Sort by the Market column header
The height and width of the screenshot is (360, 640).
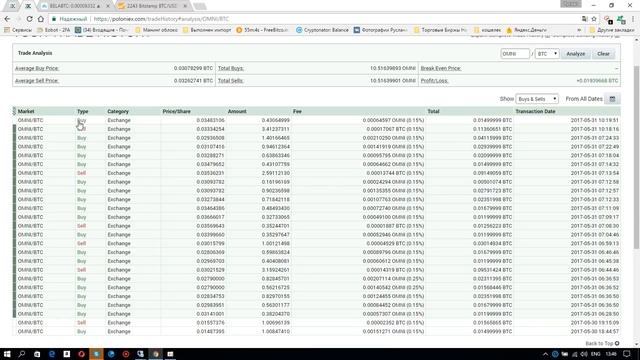[26, 111]
